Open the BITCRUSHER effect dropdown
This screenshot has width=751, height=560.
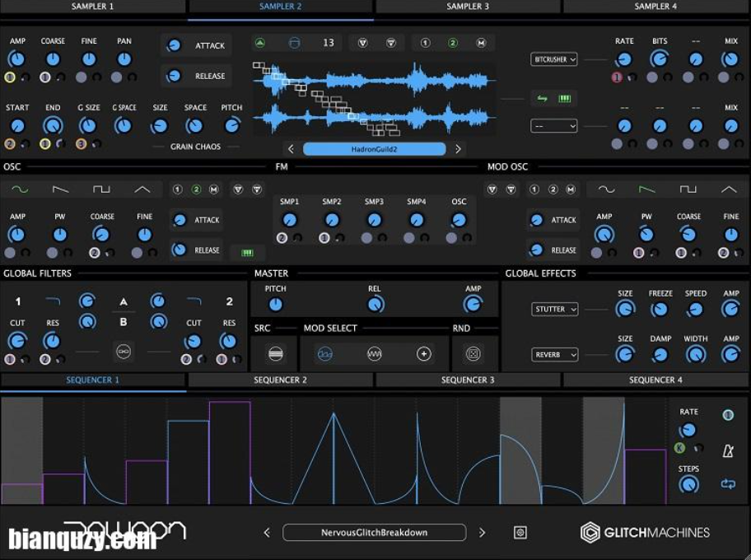[553, 59]
